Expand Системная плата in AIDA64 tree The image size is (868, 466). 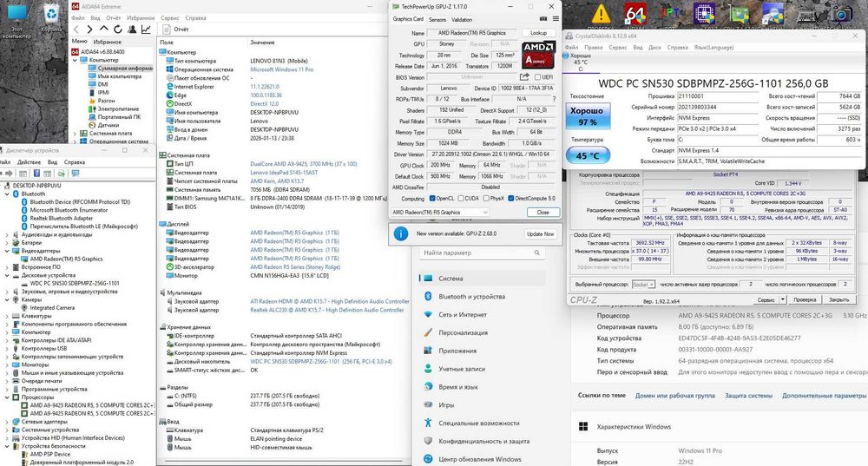[76, 134]
